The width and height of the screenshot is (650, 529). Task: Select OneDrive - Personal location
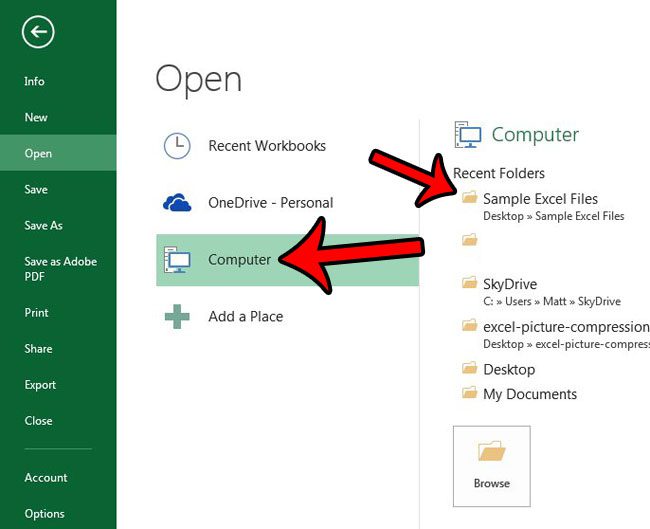270,203
